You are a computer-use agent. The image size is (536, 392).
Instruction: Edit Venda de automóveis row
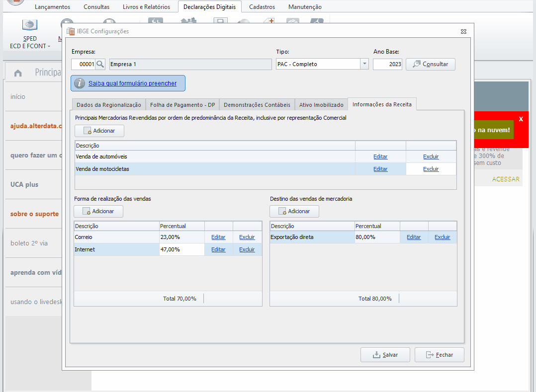380,157
